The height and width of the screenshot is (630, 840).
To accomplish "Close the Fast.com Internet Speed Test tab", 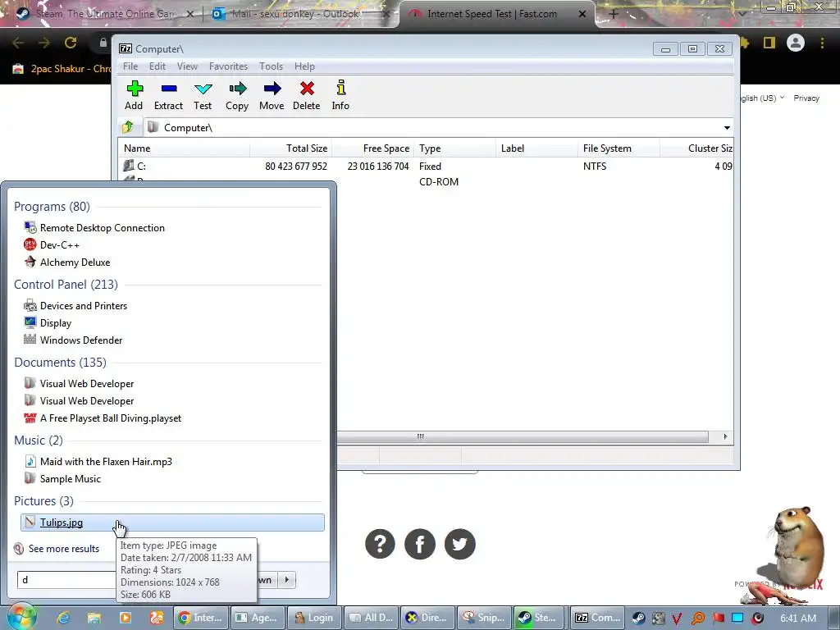I will click(582, 14).
